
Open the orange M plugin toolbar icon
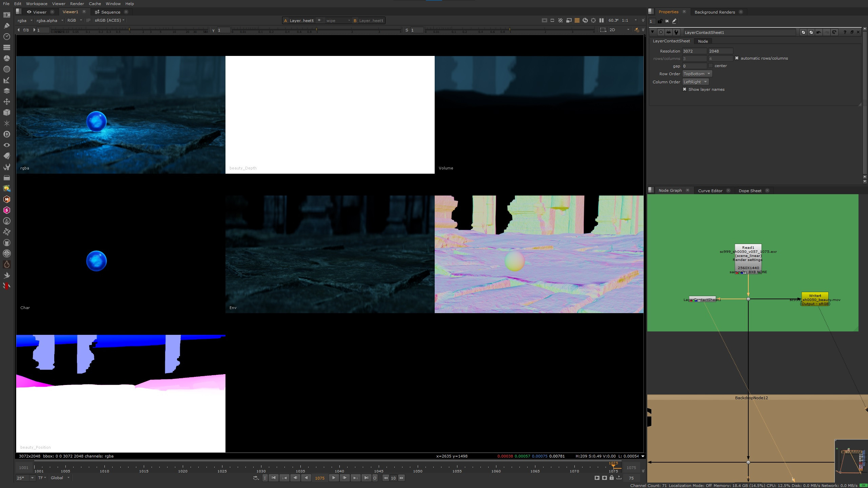coord(6,199)
